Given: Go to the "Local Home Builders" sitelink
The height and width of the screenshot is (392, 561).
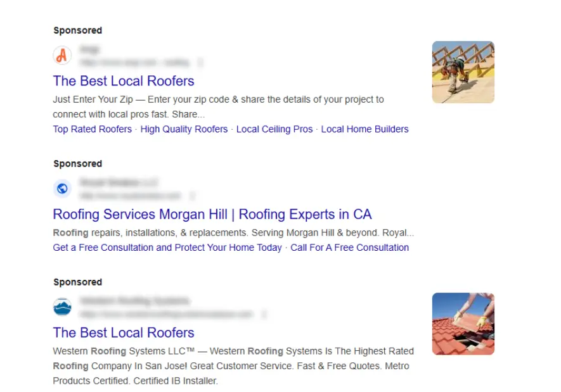Looking at the screenshot, I should coord(364,129).
